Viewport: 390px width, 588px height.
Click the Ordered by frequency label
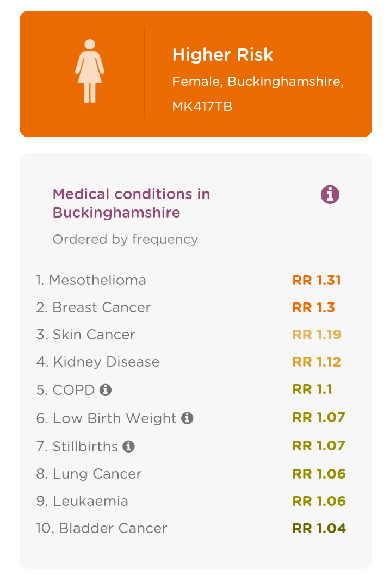[x=125, y=239]
